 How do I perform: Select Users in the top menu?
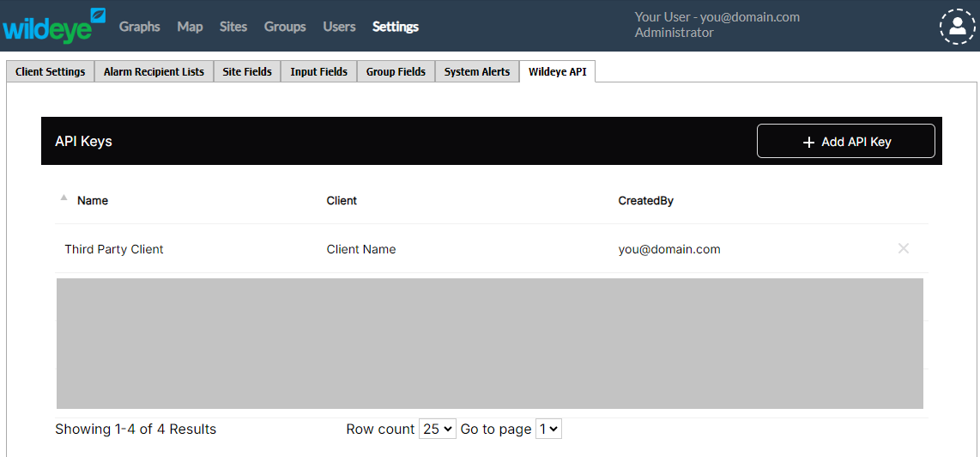pos(339,27)
